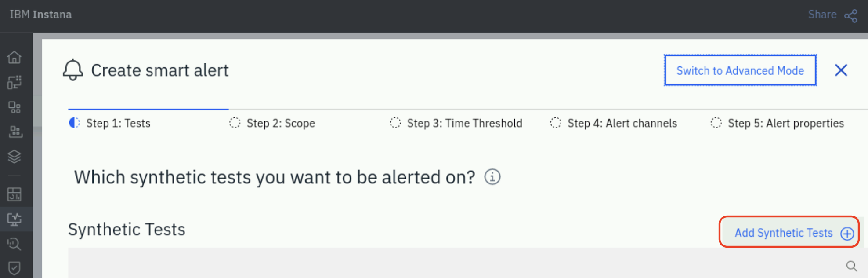Screen dimensions: 868x278
Task: Open the Analytics search icon in the sidebar
Action: (x=14, y=244)
